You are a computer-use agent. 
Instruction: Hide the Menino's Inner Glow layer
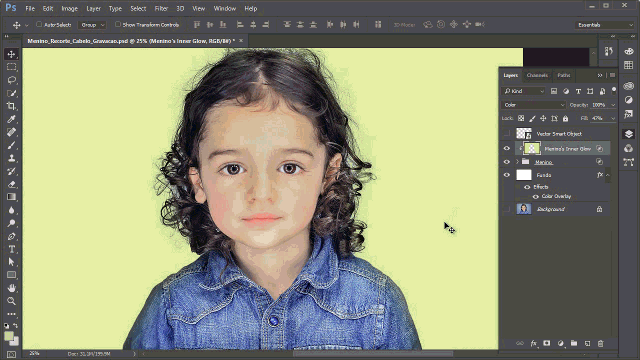(507, 149)
